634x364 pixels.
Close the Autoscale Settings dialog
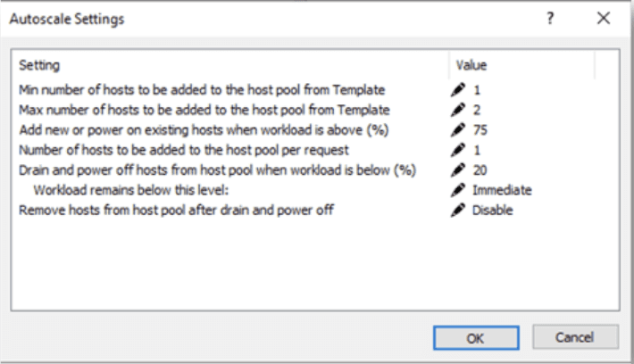coord(603,18)
